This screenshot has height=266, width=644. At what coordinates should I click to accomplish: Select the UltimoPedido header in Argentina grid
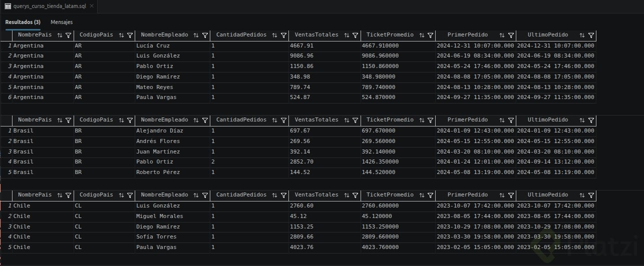click(x=548, y=35)
